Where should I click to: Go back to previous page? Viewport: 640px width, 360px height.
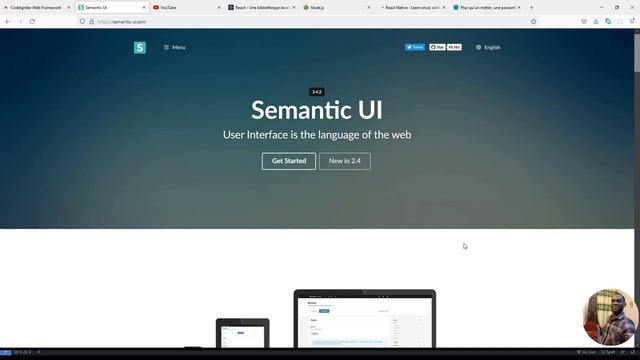click(9, 21)
